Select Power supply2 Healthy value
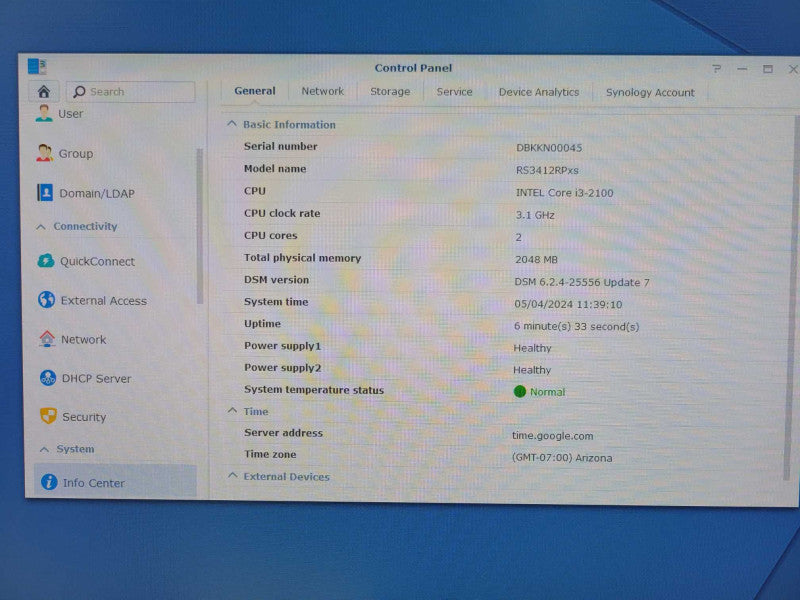Viewport: 800px width, 600px height. click(532, 370)
